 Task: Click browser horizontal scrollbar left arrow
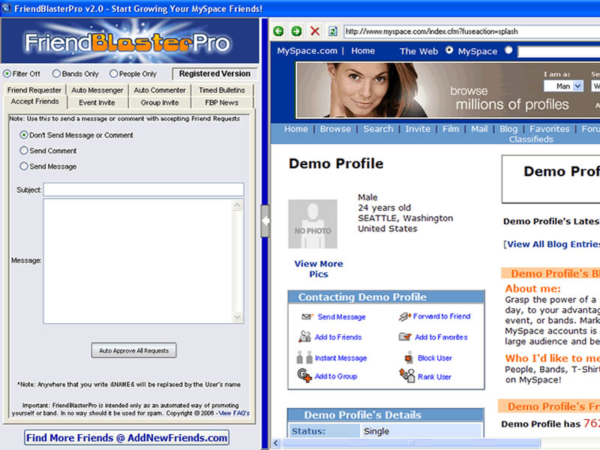pos(276,443)
